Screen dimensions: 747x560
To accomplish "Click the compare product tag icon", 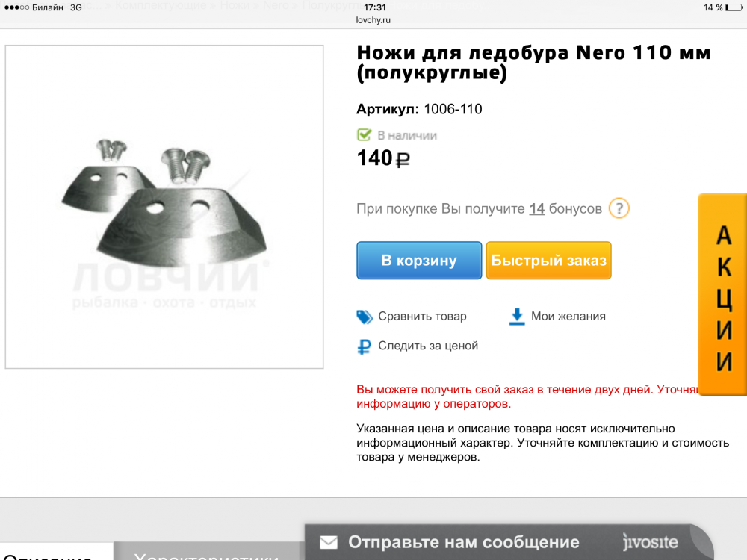I will coord(365,317).
